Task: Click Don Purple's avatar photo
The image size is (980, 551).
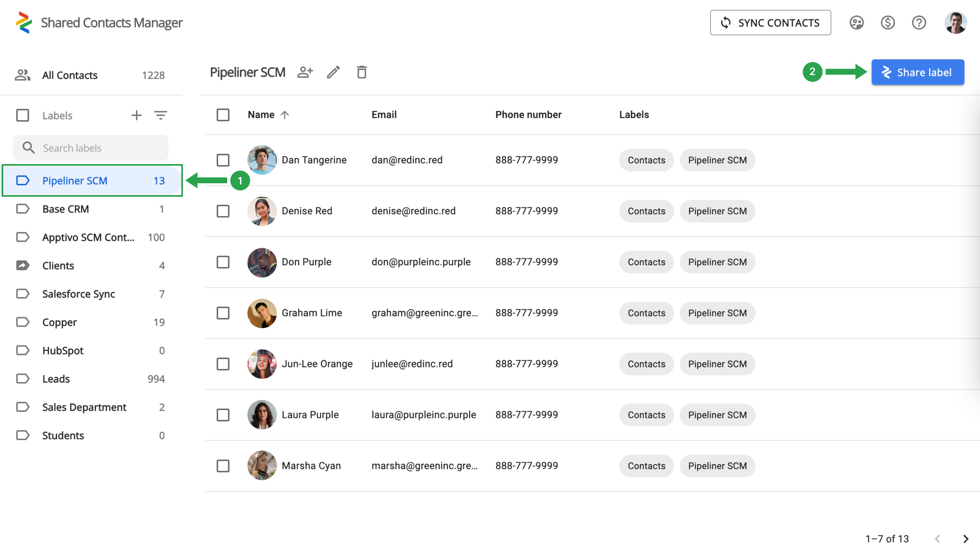Action: (x=262, y=262)
